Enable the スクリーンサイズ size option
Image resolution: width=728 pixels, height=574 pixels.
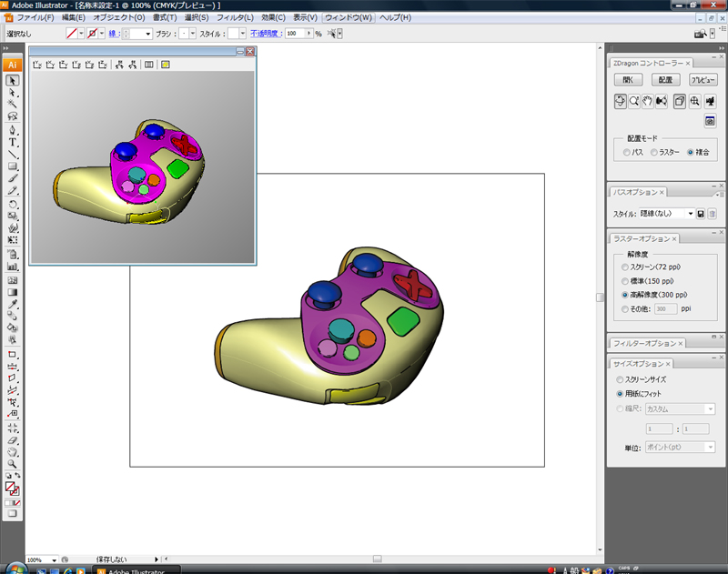tap(621, 379)
